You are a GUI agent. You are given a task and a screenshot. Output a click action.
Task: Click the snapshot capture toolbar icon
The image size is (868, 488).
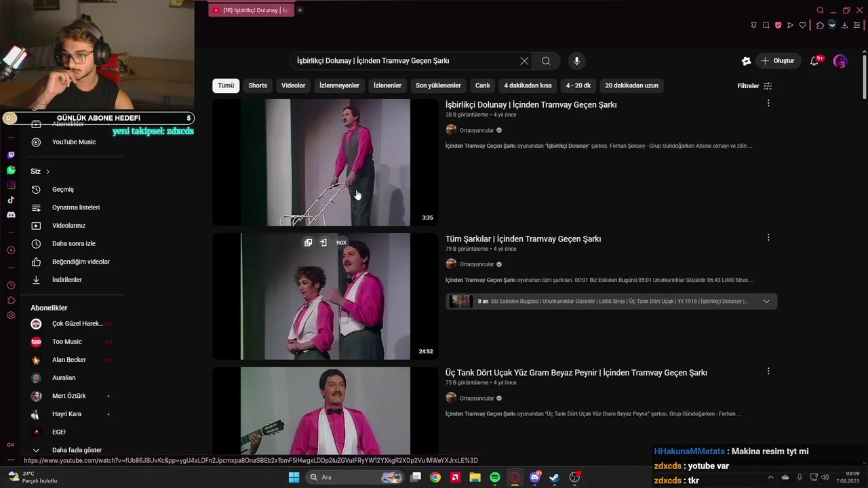coord(766,25)
